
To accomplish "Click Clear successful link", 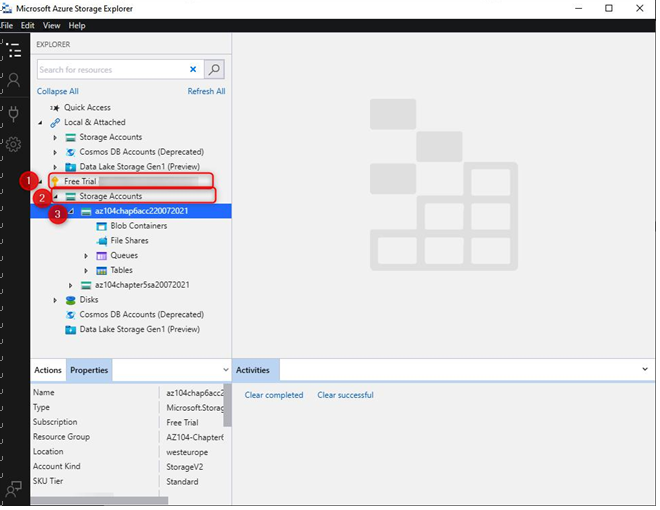I will coord(345,395).
